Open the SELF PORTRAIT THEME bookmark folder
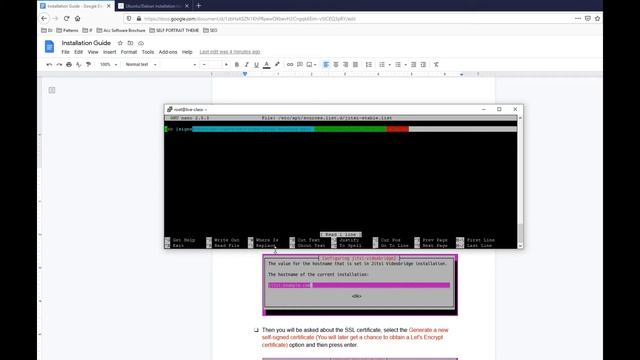This screenshot has width=640, height=360. pos(174,30)
